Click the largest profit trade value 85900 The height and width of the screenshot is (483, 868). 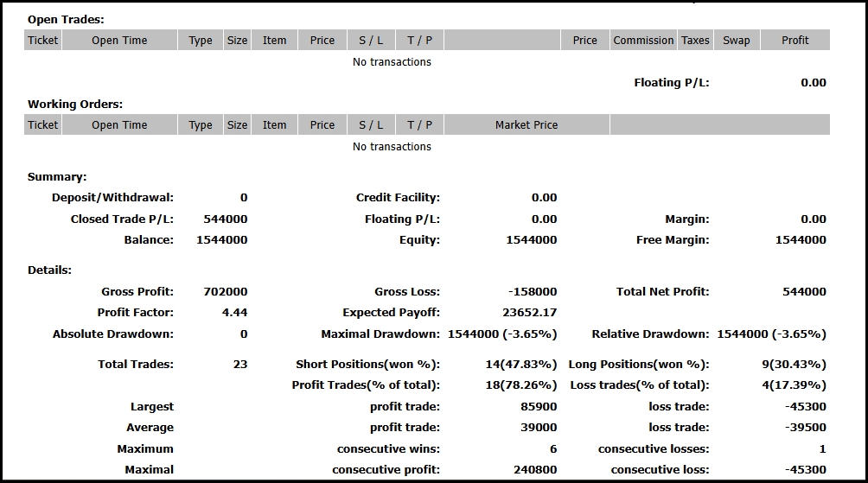(539, 407)
